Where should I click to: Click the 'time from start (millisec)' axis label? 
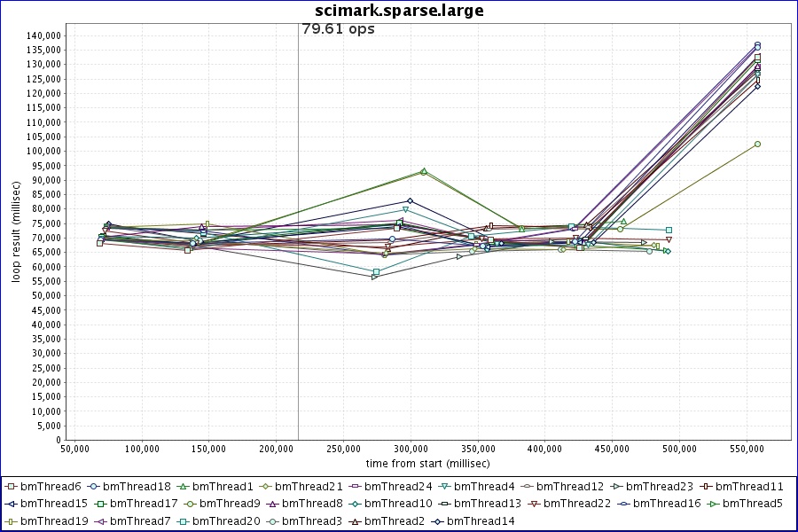pos(427,463)
